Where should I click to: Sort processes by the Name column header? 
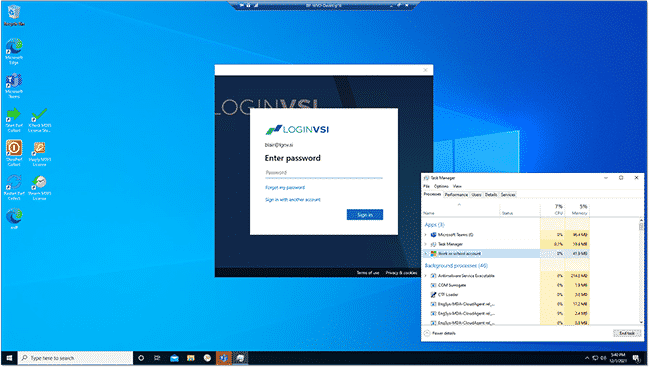(461, 209)
